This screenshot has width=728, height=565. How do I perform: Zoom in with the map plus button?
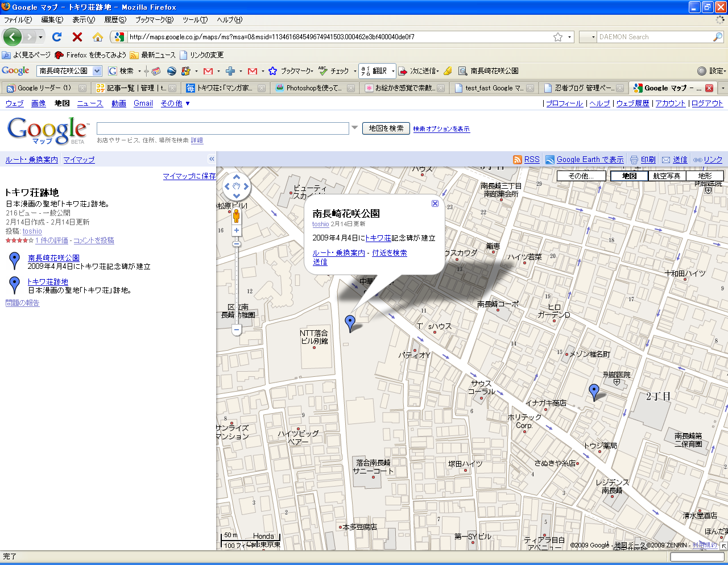pos(237,230)
